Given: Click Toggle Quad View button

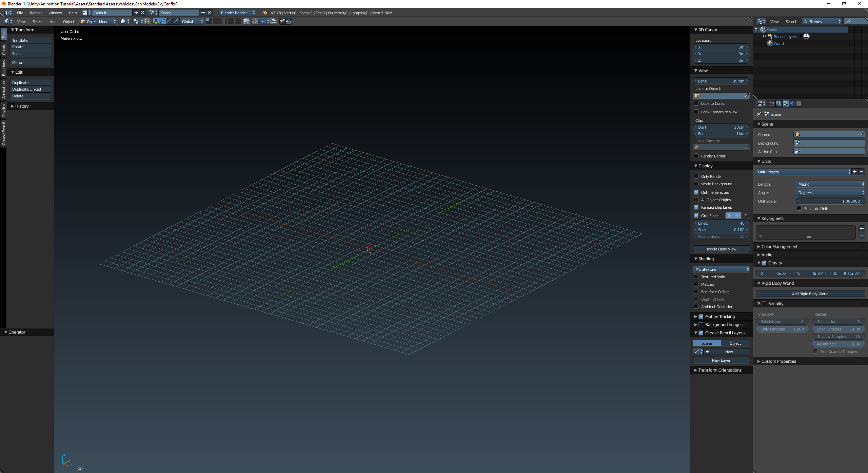Looking at the screenshot, I should pyautogui.click(x=721, y=249).
